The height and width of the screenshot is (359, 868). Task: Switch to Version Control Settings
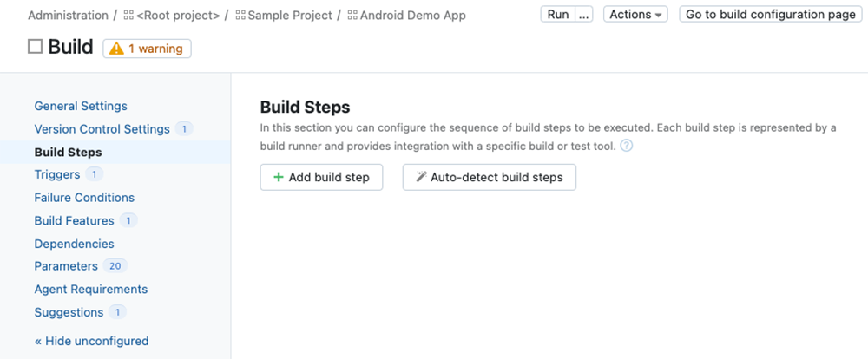coord(102,129)
